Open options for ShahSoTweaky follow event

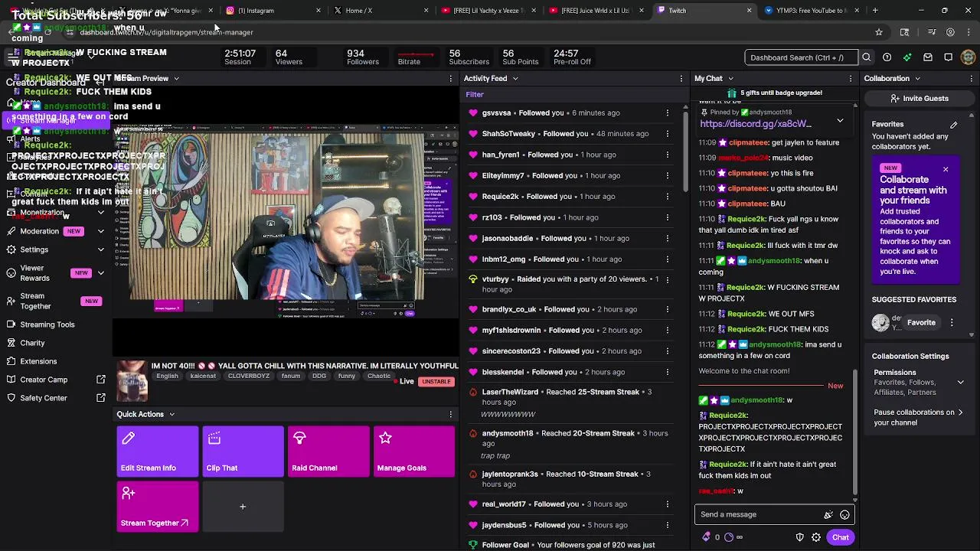668,133
